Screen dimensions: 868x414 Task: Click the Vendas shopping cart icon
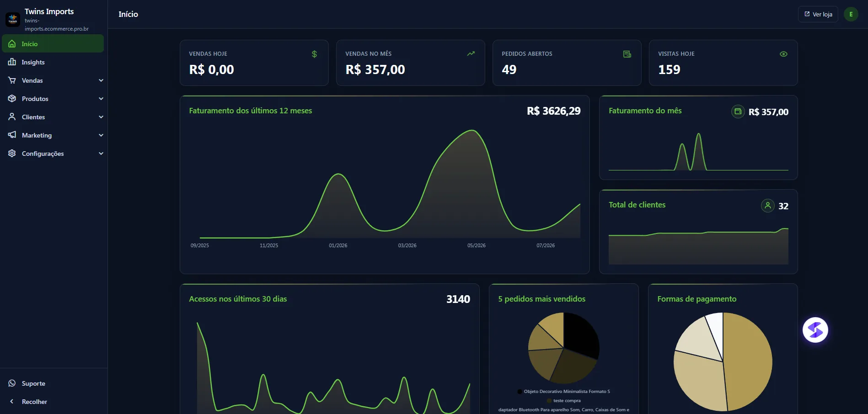(12, 80)
